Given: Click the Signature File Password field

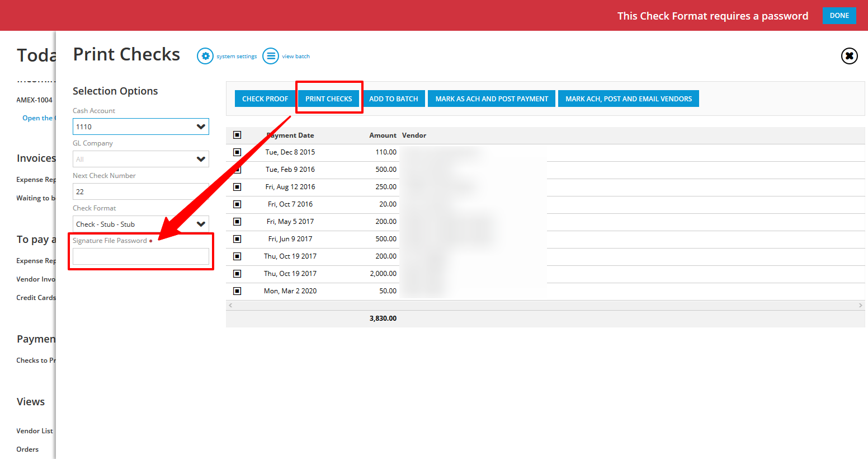Looking at the screenshot, I should pyautogui.click(x=141, y=256).
